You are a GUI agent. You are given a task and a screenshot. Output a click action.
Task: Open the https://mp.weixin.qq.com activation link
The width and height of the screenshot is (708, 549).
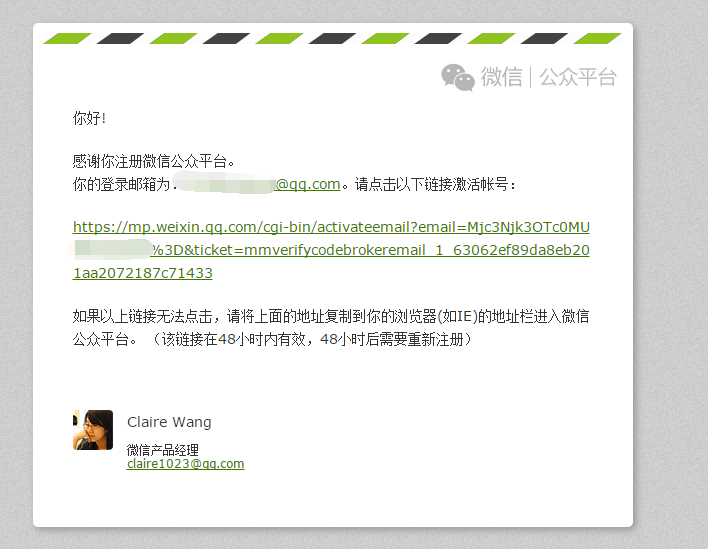click(331, 227)
